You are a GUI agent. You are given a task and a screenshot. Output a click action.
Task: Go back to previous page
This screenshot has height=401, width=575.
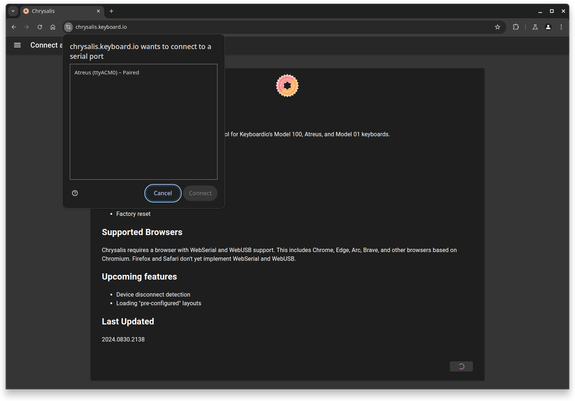tap(14, 27)
